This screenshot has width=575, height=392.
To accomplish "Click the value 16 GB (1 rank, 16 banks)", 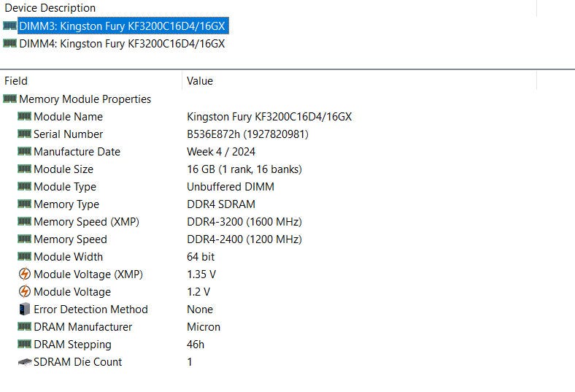I will [244, 169].
